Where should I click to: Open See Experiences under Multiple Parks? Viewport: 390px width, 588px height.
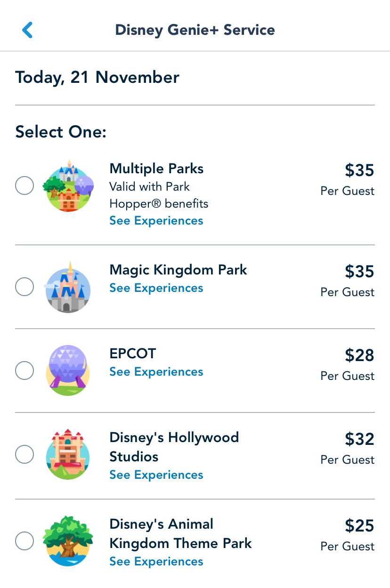[x=156, y=221]
